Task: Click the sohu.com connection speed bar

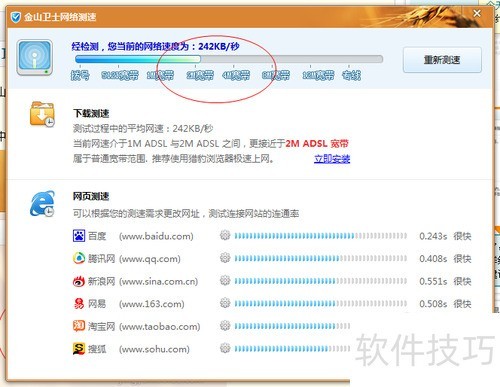Action: (292, 349)
